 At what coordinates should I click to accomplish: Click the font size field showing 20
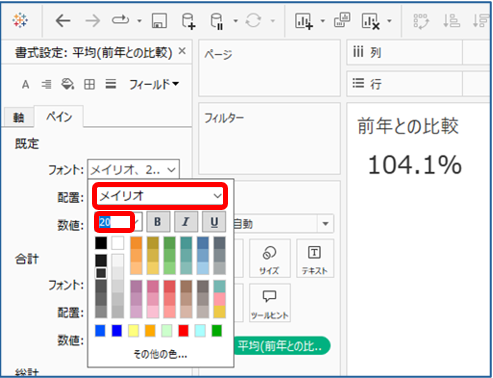[114, 222]
